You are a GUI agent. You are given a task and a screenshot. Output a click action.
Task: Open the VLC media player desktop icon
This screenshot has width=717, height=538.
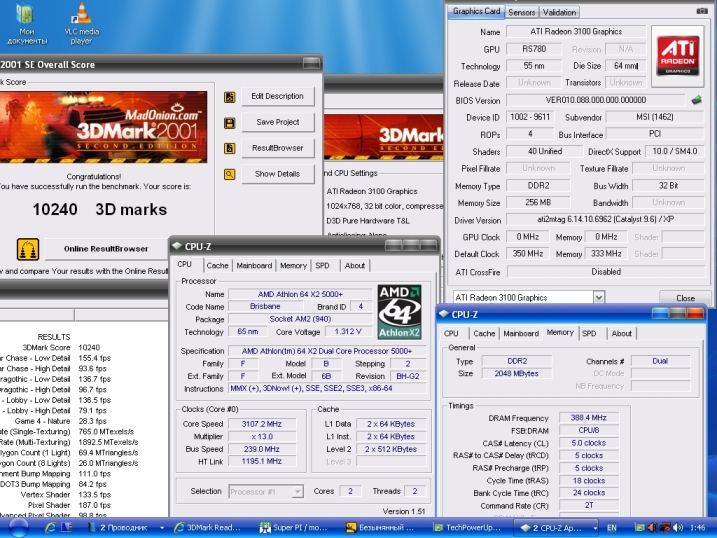pyautogui.click(x=81, y=23)
